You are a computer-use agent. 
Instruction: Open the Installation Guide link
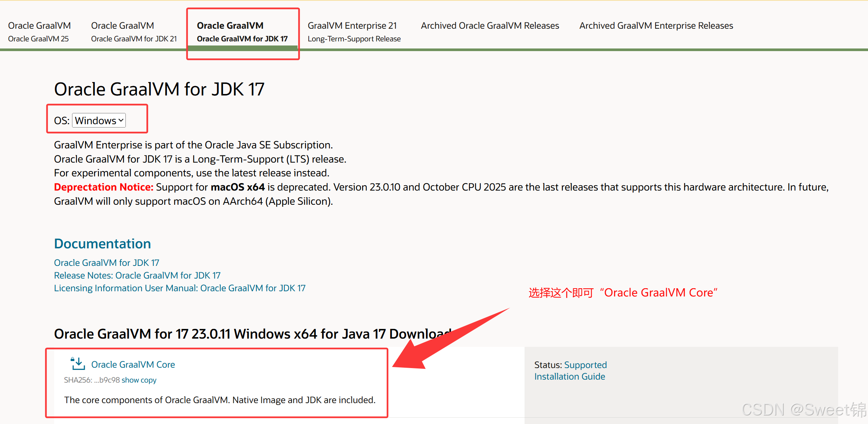click(x=569, y=376)
